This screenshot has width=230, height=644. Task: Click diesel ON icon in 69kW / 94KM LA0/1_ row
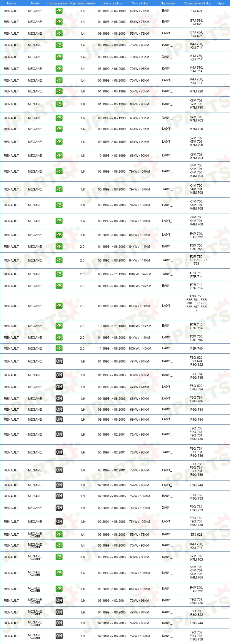click(x=59, y=419)
